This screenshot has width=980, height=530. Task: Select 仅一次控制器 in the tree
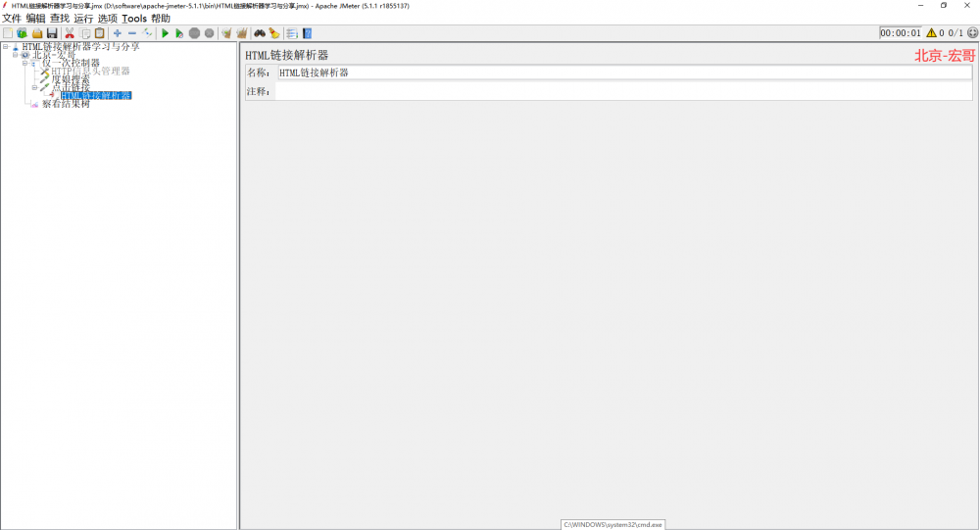click(71, 63)
